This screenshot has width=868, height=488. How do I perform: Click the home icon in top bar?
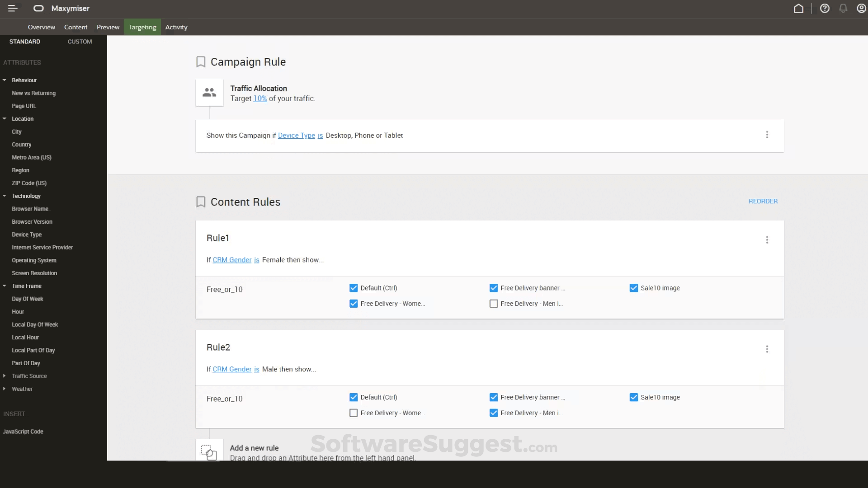[798, 8]
